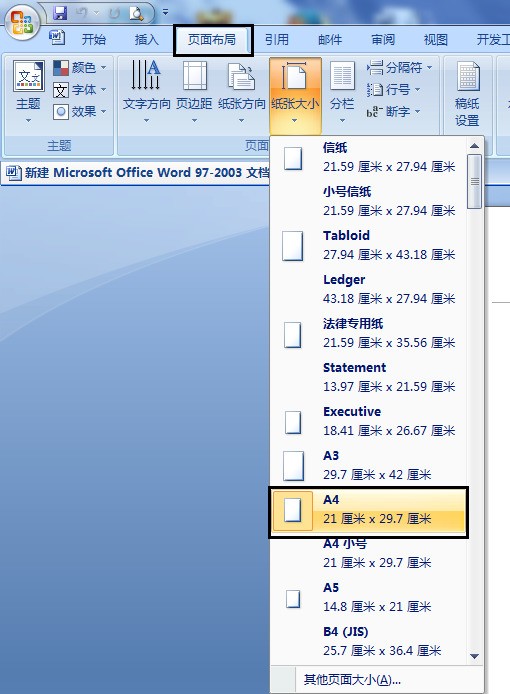Select 小号信纸 paper size
Image resolution: width=510 pixels, height=694 pixels.
coord(368,201)
